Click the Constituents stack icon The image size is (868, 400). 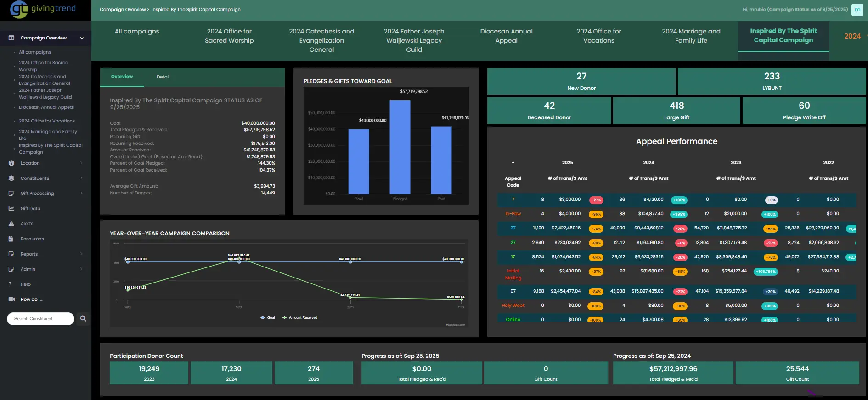click(x=11, y=178)
